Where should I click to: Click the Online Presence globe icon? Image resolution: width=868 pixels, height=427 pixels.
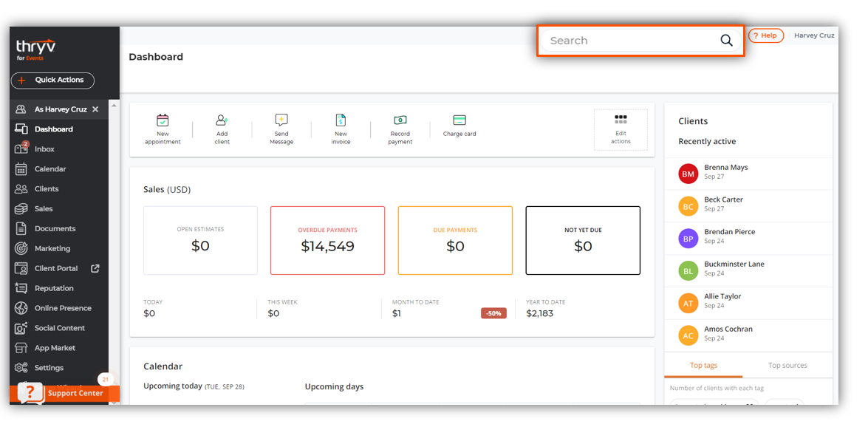coord(21,308)
